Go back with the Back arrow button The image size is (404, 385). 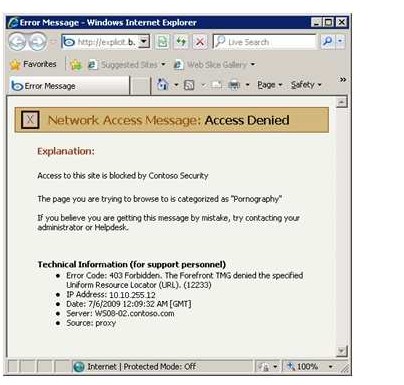tap(17, 42)
